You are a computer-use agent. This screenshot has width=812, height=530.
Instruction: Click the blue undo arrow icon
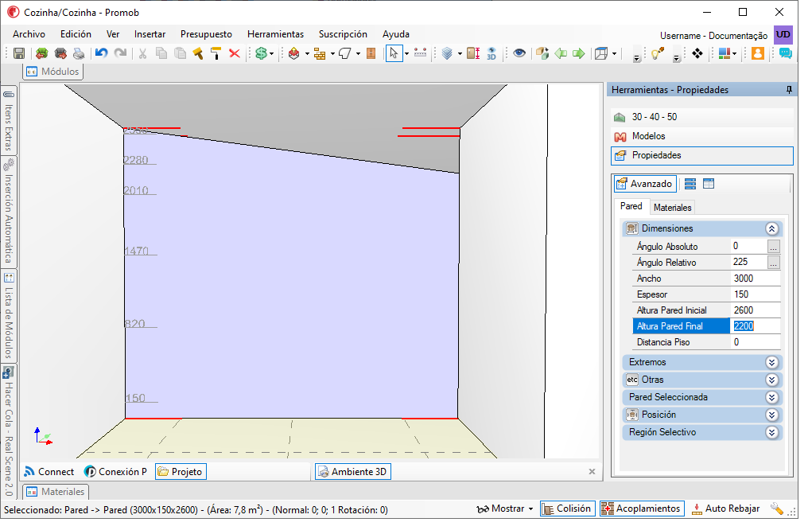[101, 53]
